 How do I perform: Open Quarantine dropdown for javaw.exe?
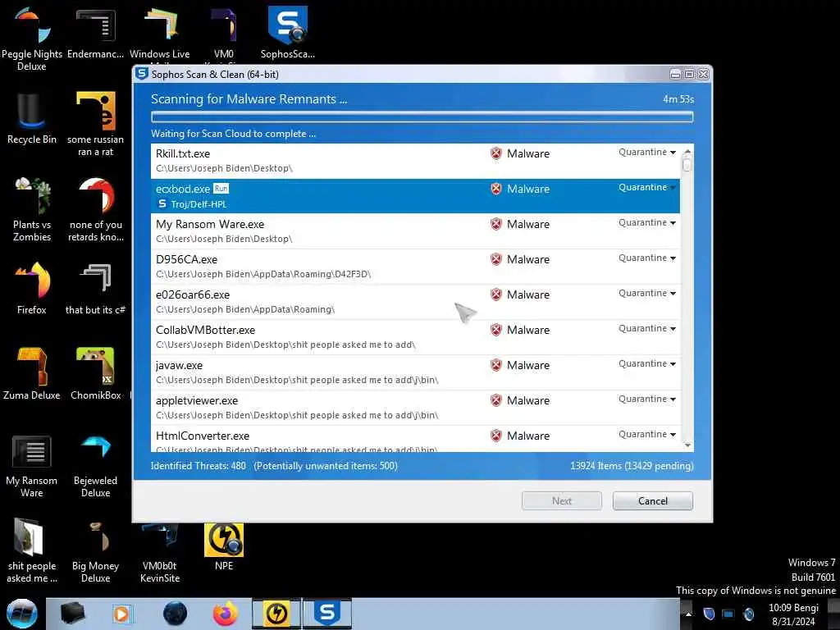coord(647,364)
